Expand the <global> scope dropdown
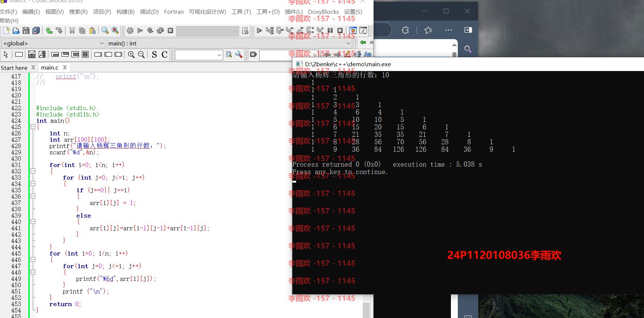Image resolution: width=644 pixels, height=318 pixels. (54, 44)
